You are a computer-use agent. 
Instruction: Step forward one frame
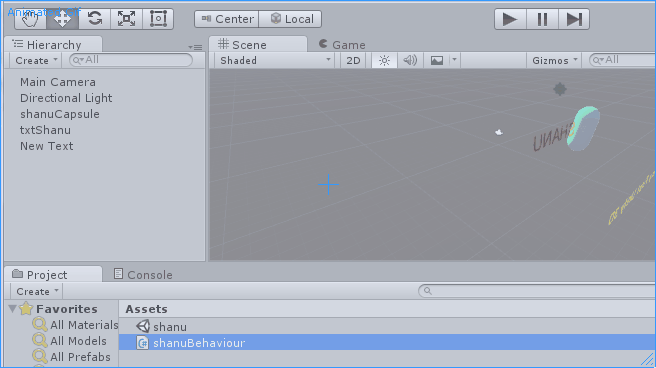[x=574, y=19]
